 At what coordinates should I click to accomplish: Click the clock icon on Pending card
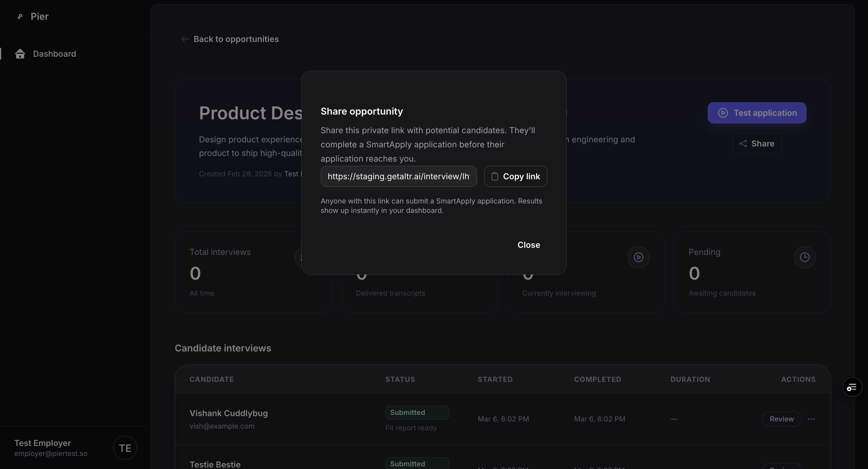(x=804, y=257)
